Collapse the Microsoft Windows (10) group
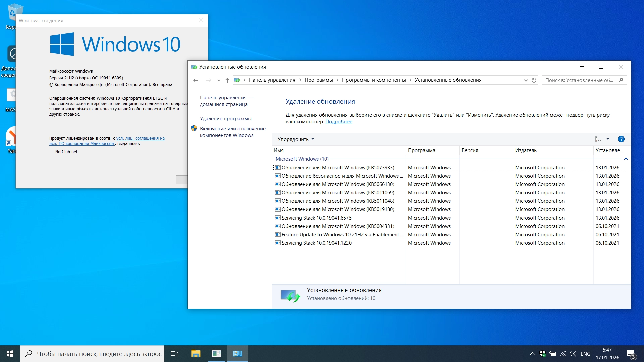 point(626,159)
